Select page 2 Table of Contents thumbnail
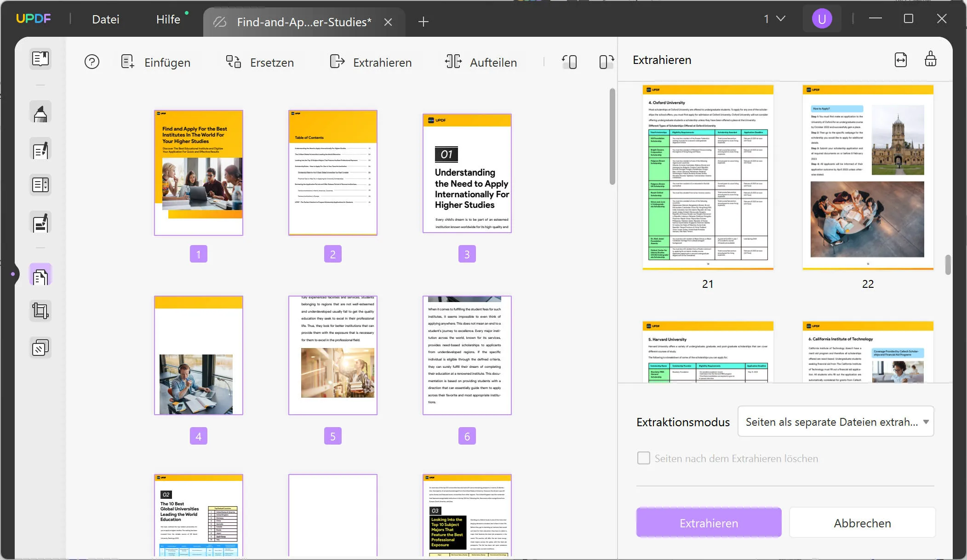967x560 pixels. pos(333,173)
